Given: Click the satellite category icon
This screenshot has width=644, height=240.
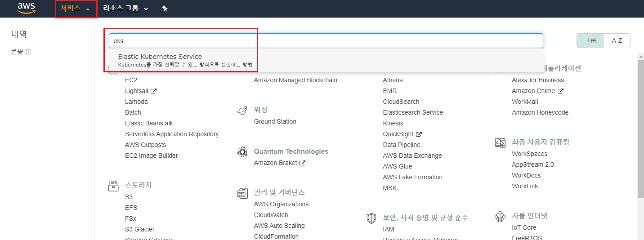Looking at the screenshot, I should click(x=242, y=110).
